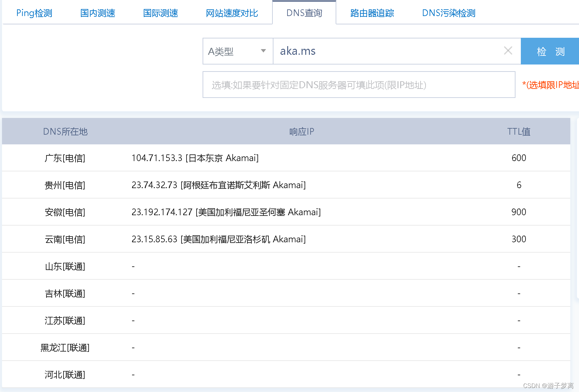
Task: Select the 黑龙江[联通] row
Action: point(286,347)
